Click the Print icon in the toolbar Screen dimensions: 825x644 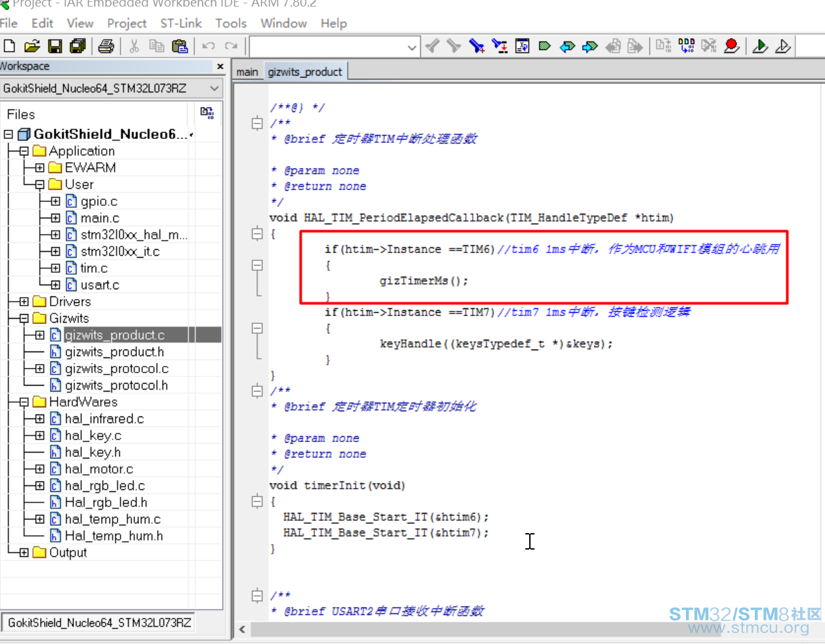tap(106, 47)
